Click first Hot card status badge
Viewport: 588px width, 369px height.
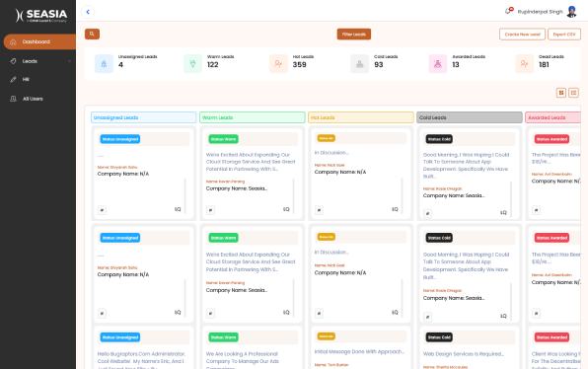[327, 138]
